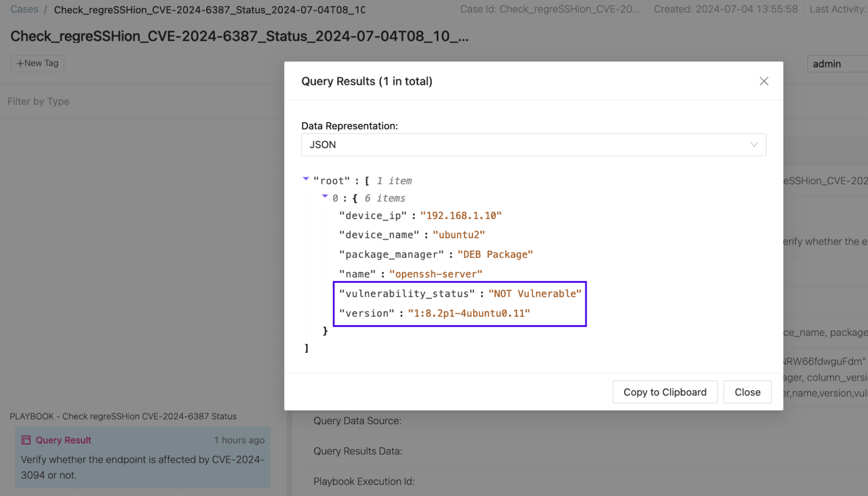Click the Query Data Source row
The width and height of the screenshot is (868, 496).
coord(357,420)
